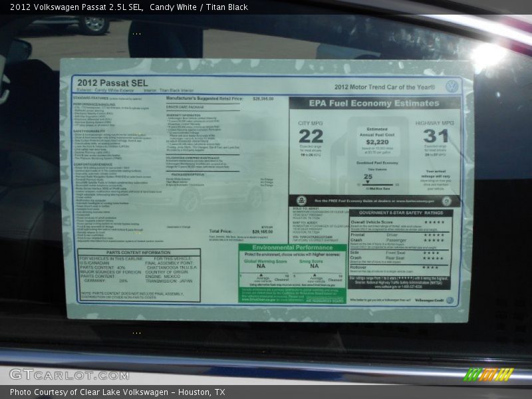Click the Smog Score scale
Image resolution: width=532 pixels, height=399 pixels.
coord(318,277)
